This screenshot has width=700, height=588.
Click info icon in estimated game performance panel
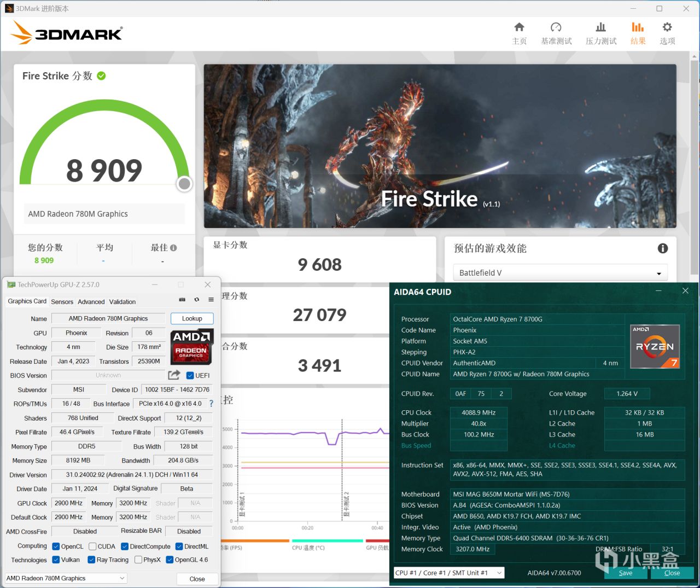[663, 248]
